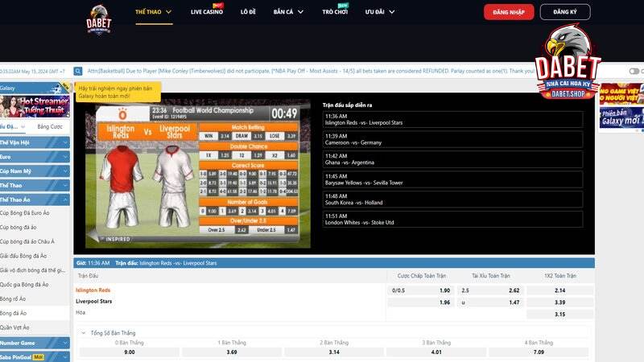Collapse the Tổng Số Bàn Thắng section
The width and height of the screenshot is (644, 362).
[82, 332]
